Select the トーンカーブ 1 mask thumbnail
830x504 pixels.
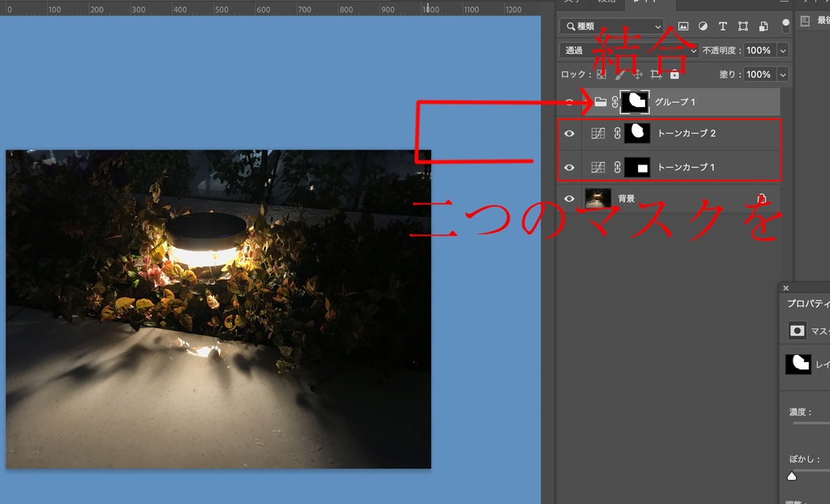coord(637,167)
